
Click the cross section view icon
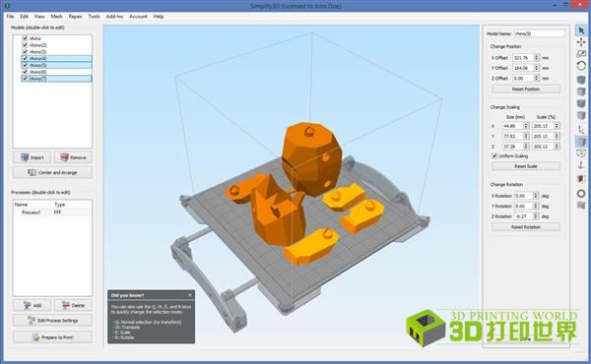pyautogui.click(x=581, y=179)
